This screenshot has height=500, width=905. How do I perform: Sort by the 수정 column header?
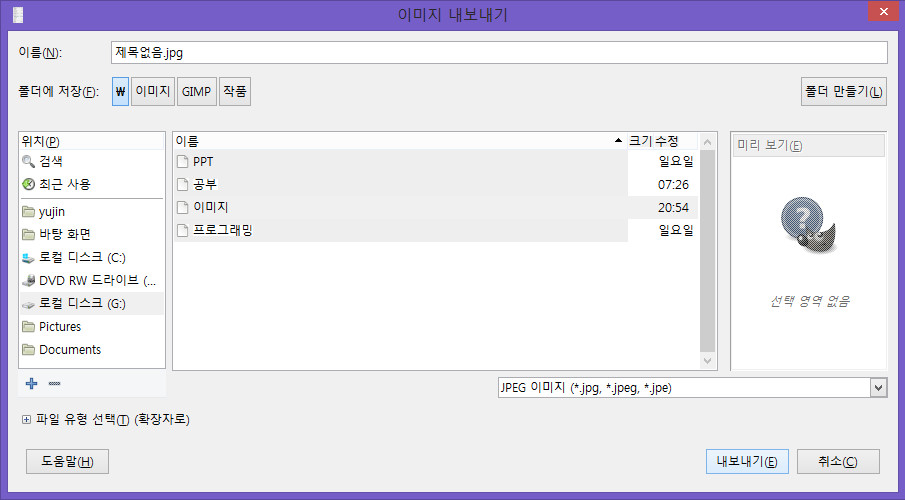[676, 141]
